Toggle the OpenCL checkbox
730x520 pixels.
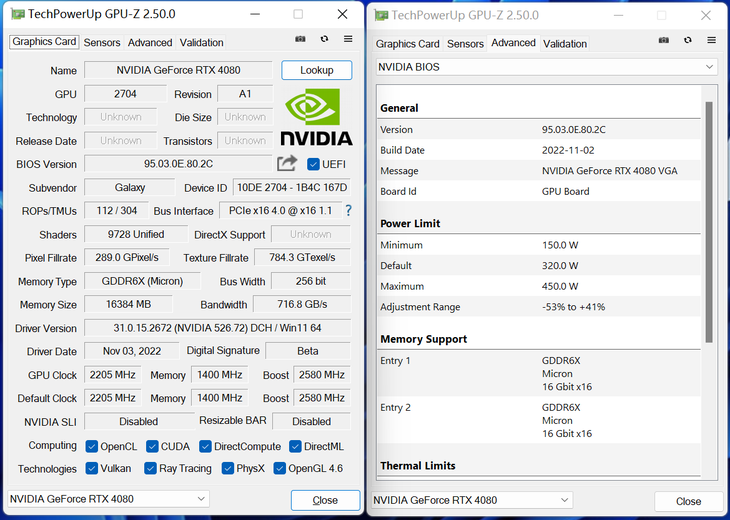(x=92, y=446)
